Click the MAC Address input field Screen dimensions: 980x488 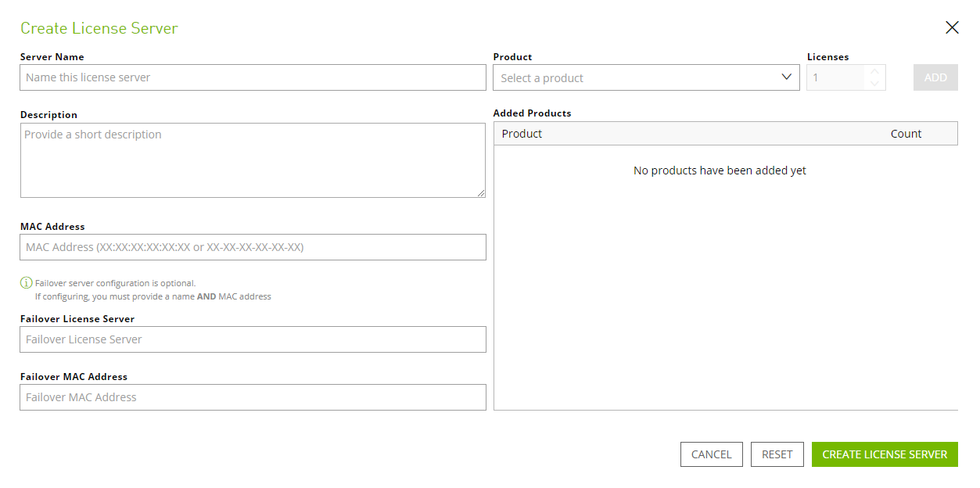point(253,246)
